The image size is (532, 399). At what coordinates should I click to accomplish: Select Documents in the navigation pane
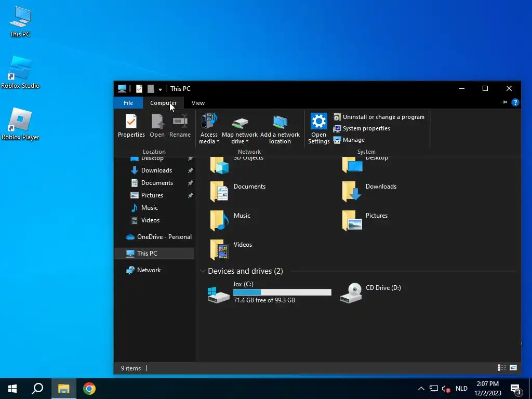pyautogui.click(x=157, y=183)
